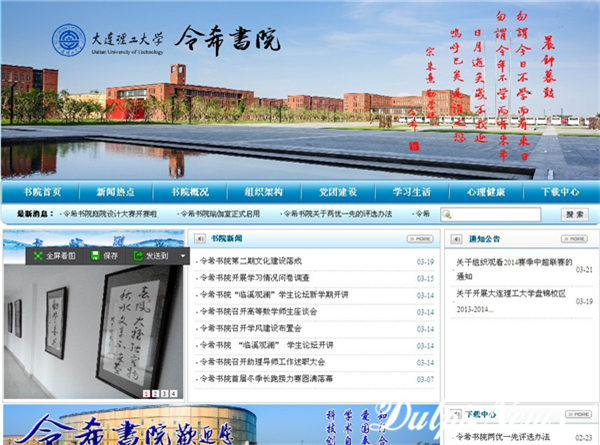
Task: Open news “临溪观澜”学生论坛新学期开讲
Action: pyautogui.click(x=274, y=295)
